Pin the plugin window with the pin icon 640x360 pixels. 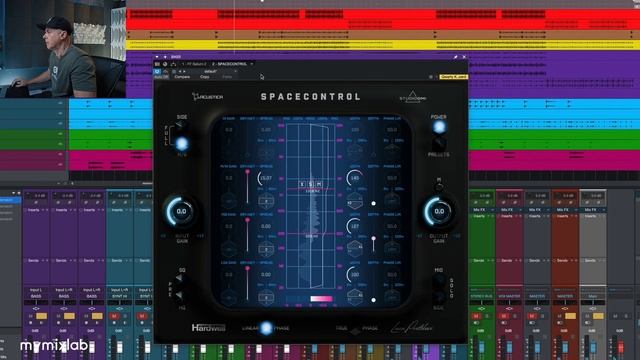coord(455,57)
